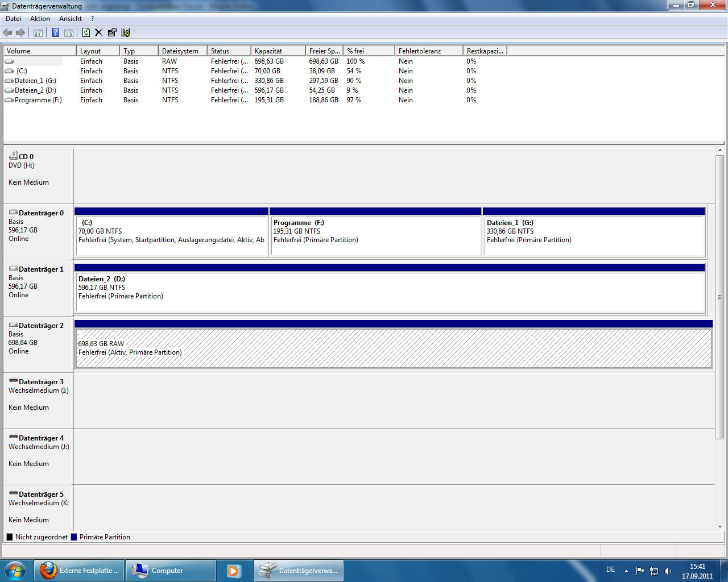This screenshot has height=582, width=728.
Task: Click the Wechselmedium (I:) label
Action: pyautogui.click(x=39, y=390)
